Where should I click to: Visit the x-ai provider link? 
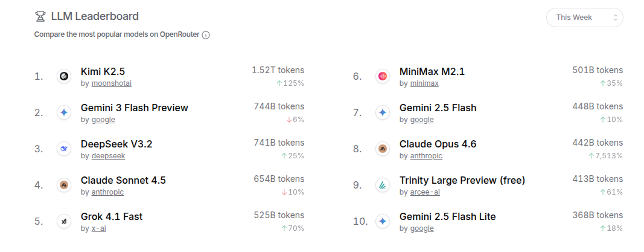pos(99,228)
